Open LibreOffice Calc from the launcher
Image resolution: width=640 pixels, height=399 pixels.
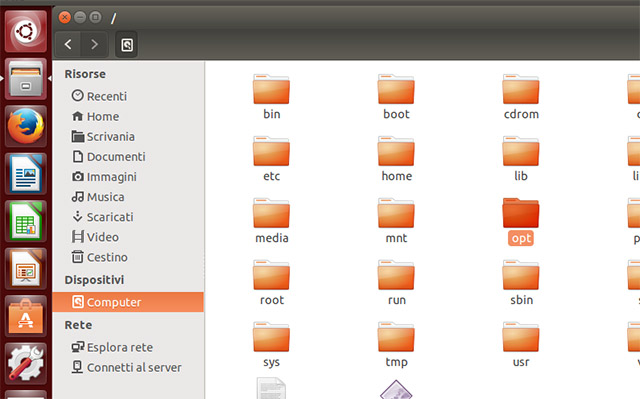[26, 221]
